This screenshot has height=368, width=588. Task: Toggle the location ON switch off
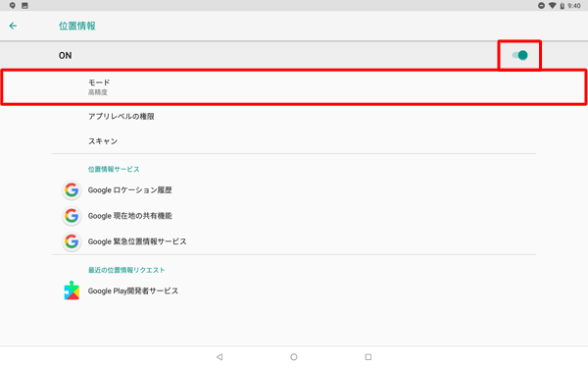(519, 55)
